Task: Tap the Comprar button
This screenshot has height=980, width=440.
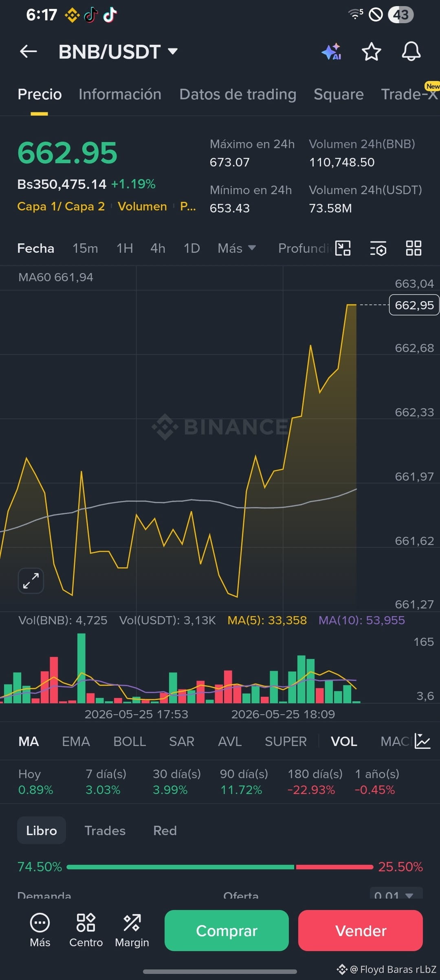Action: (227, 930)
